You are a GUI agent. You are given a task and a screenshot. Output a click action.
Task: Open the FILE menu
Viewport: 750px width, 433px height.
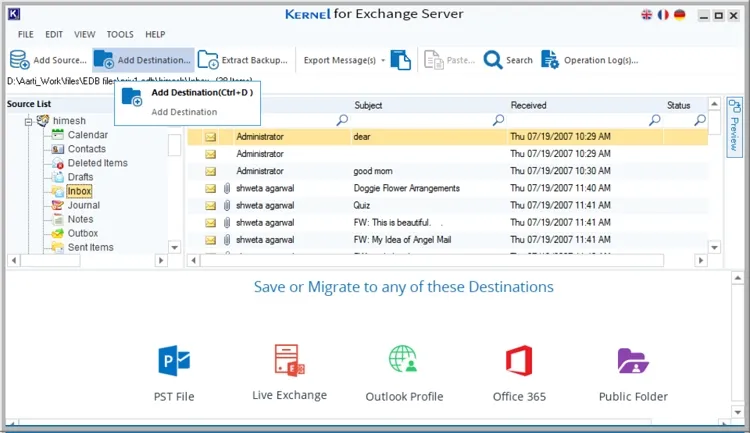(x=25, y=34)
